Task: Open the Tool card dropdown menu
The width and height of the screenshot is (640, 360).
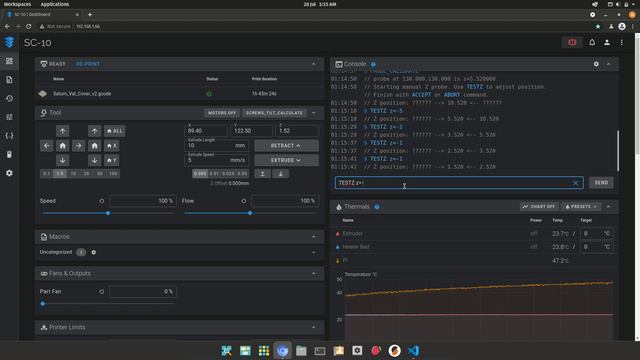Action: tap(313, 113)
